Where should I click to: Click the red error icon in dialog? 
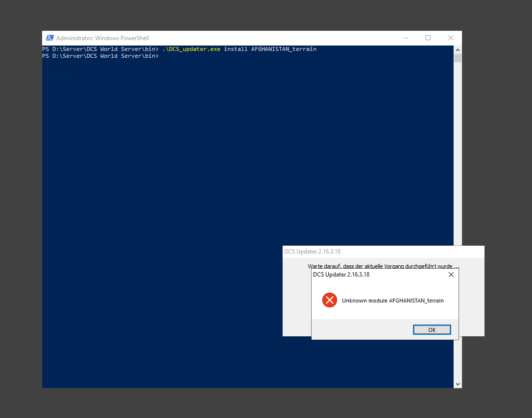(330, 300)
